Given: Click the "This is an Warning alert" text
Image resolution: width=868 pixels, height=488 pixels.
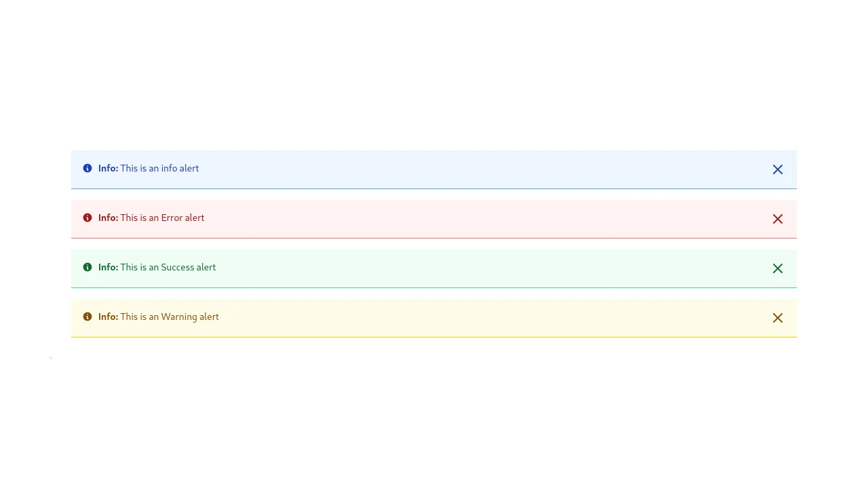Looking at the screenshot, I should click(170, 317).
